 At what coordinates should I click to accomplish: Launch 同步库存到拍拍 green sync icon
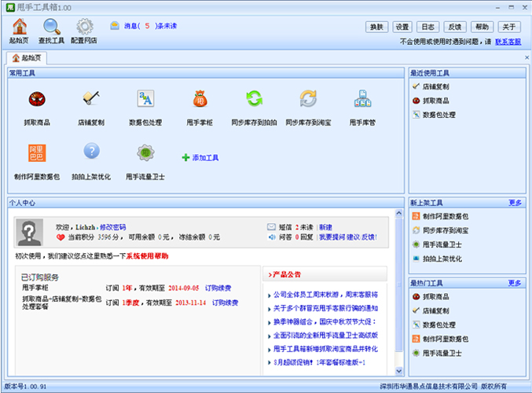click(254, 99)
